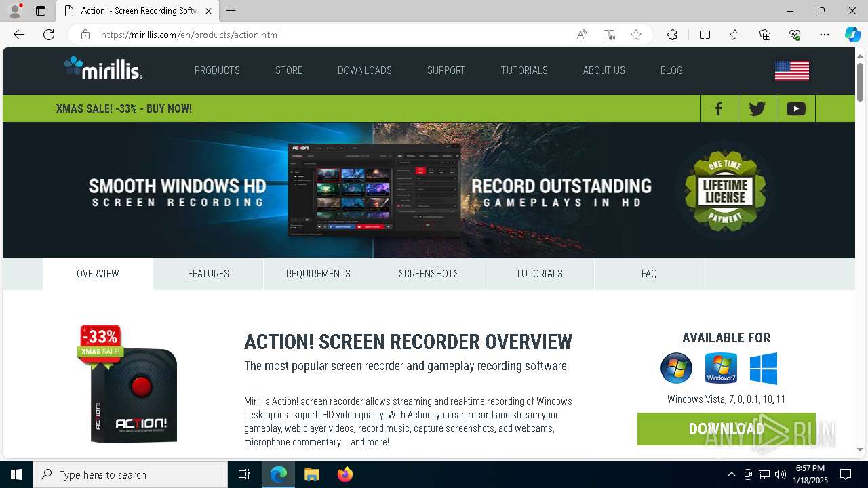Screen dimensions: 868x488
Task: Open the Twitter social icon
Action: click(757, 108)
